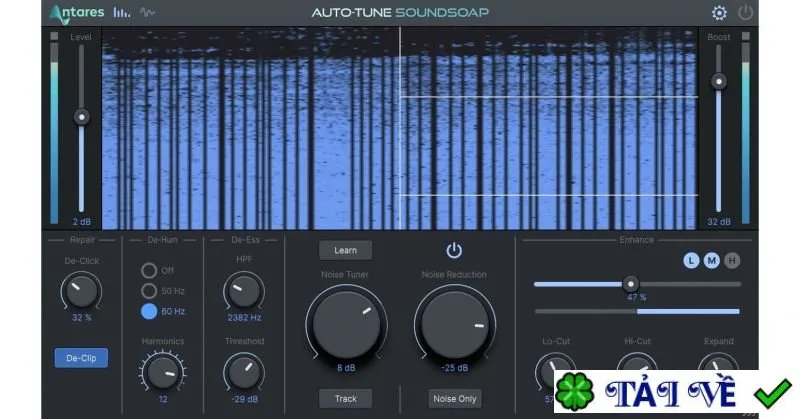The image size is (800, 419).
Task: Toggle the plugin power icon at top right
Action: (745, 12)
